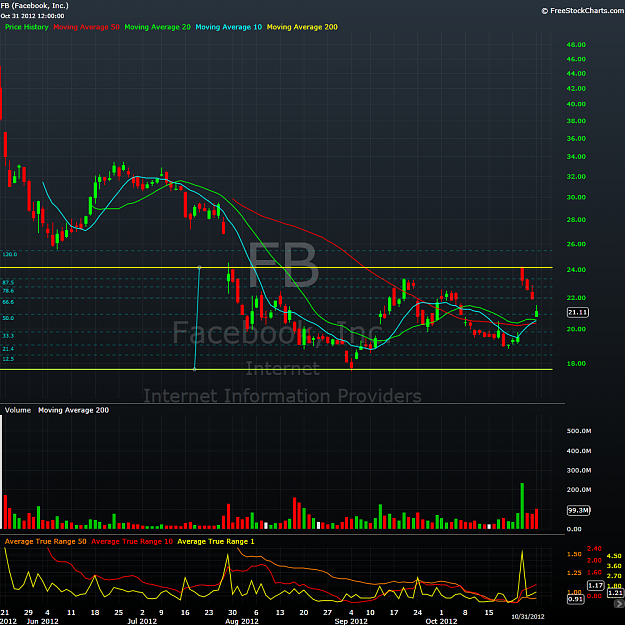The width and height of the screenshot is (625, 625).
Task: Click the 24.00 price axis label
Action: (576, 270)
